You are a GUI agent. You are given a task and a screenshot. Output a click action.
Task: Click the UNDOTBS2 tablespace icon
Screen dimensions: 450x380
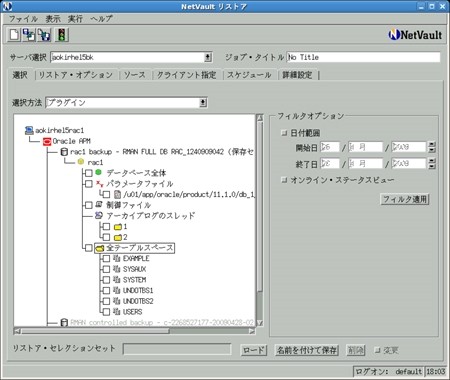(116, 301)
